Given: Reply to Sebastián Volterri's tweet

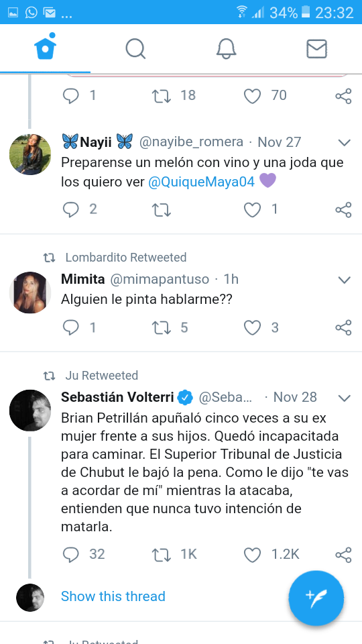Looking at the screenshot, I should 70,555.
